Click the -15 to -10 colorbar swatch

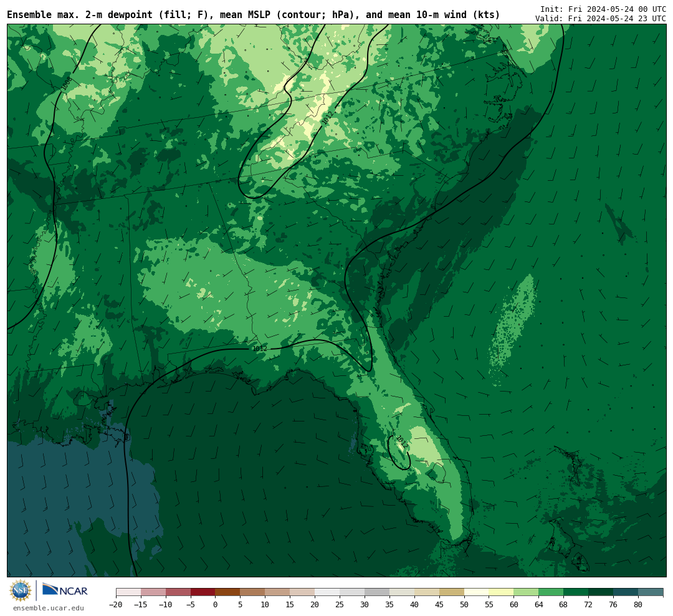click(x=153, y=592)
